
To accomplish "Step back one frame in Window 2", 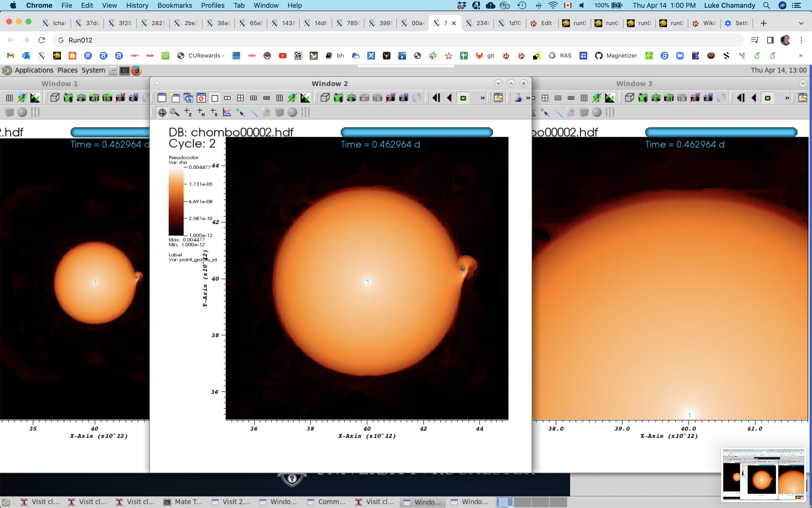I will pos(436,98).
